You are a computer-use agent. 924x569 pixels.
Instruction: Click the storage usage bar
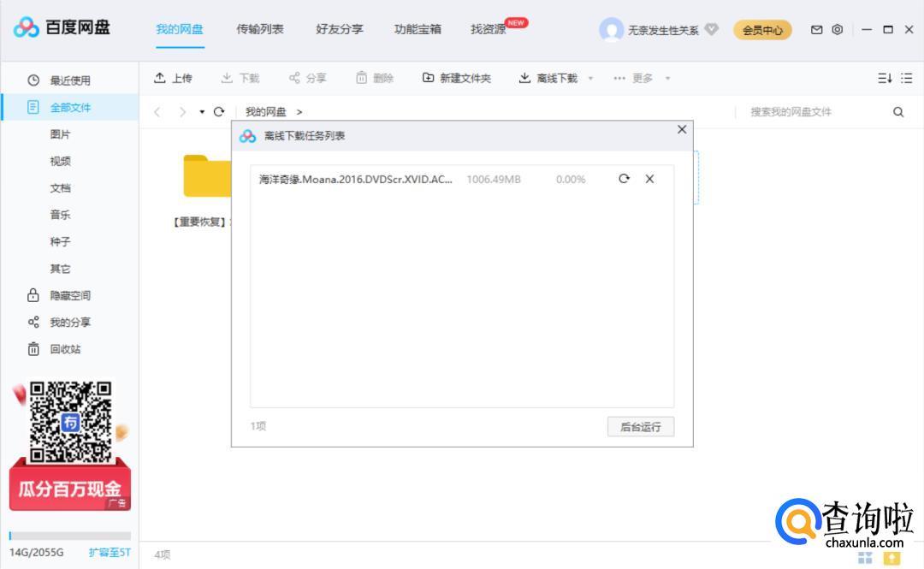click(x=69, y=536)
